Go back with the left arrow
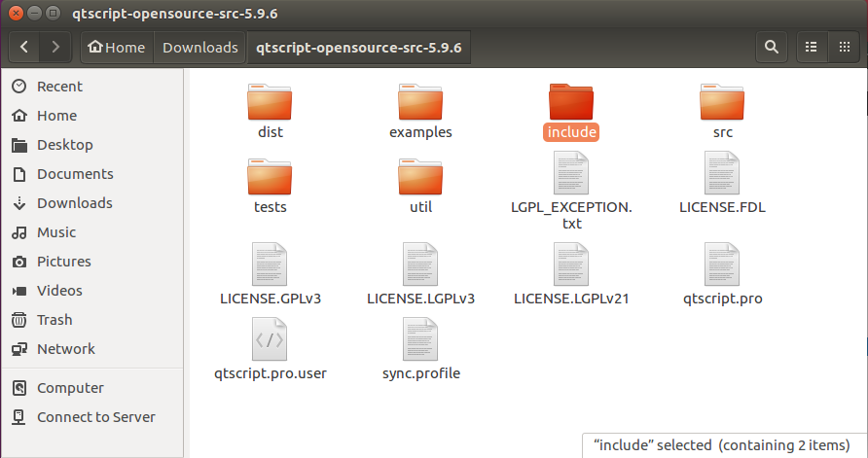 coord(24,47)
